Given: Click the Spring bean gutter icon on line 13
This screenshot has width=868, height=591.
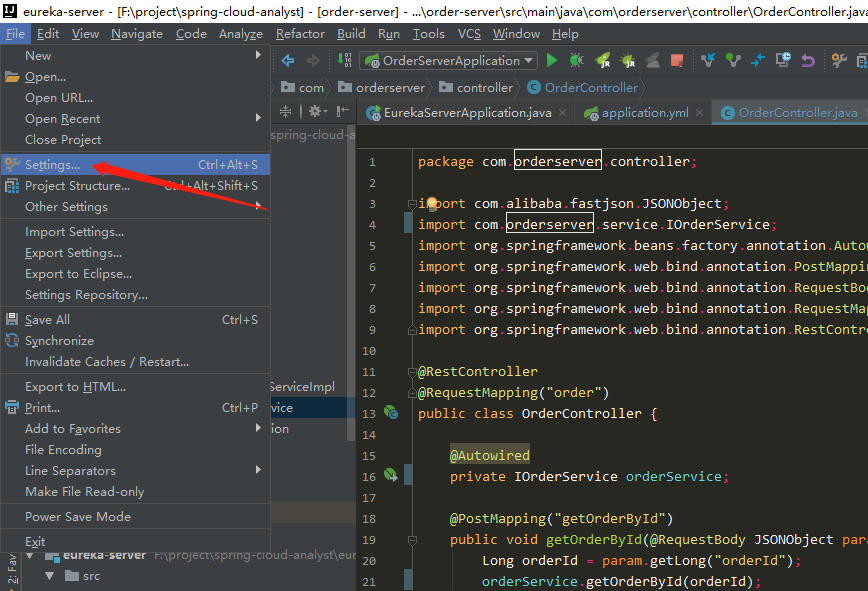Looking at the screenshot, I should [x=391, y=413].
